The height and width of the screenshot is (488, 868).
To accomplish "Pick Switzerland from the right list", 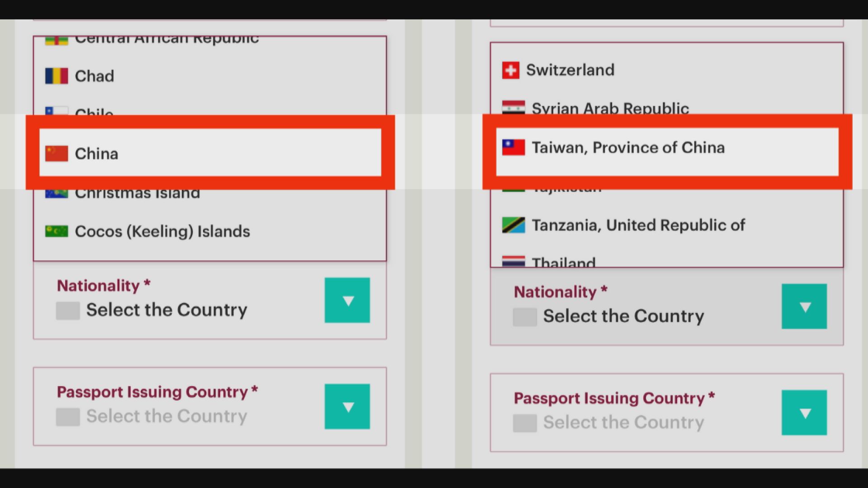I will click(570, 70).
